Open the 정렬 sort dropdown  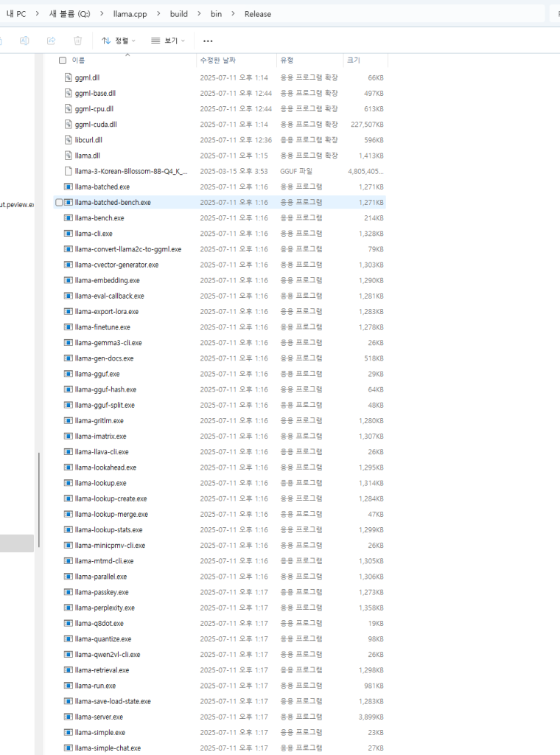(x=119, y=41)
